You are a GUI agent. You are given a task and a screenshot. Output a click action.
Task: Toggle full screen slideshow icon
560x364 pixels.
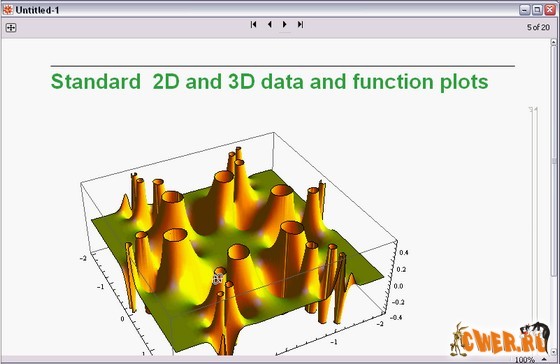coord(11,28)
